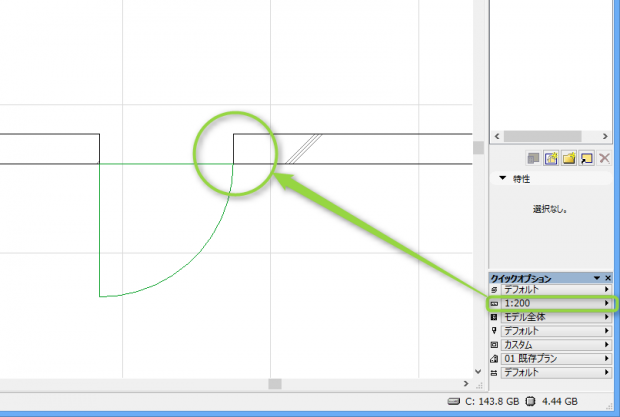Close the クイックオプション panel
This screenshot has height=417, width=620.
click(608, 278)
